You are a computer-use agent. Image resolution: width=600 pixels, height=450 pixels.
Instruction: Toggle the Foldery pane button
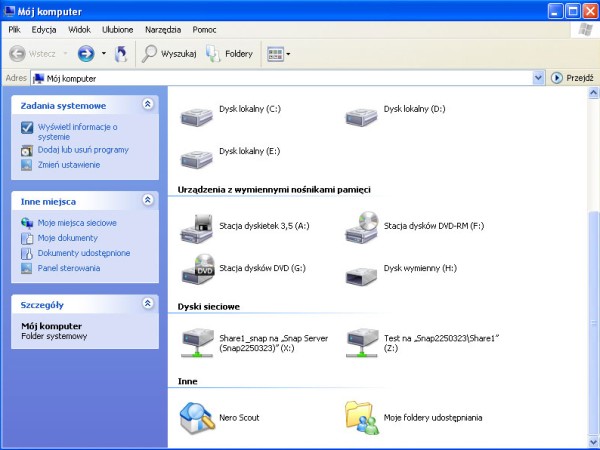(x=229, y=53)
